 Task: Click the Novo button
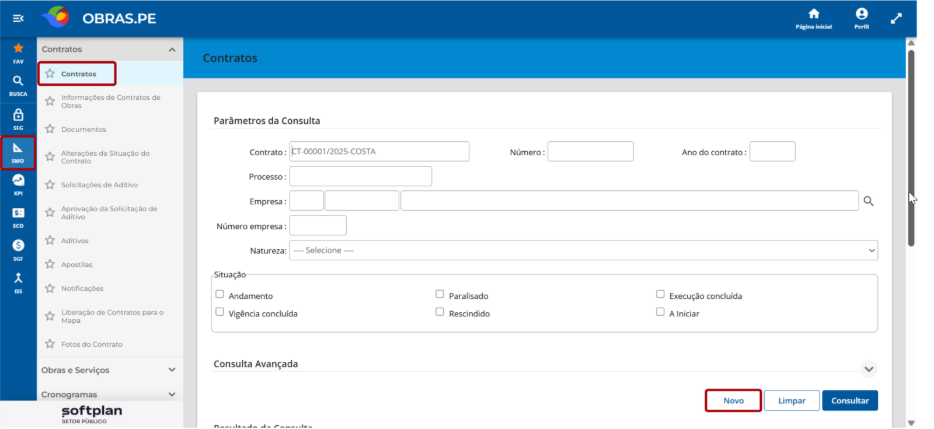(x=733, y=400)
